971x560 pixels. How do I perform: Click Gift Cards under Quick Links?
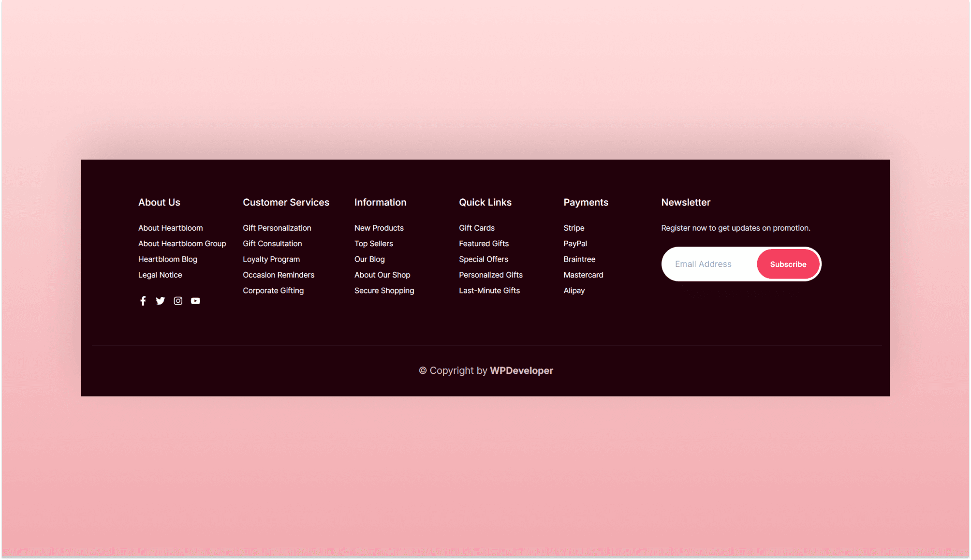[x=476, y=227]
